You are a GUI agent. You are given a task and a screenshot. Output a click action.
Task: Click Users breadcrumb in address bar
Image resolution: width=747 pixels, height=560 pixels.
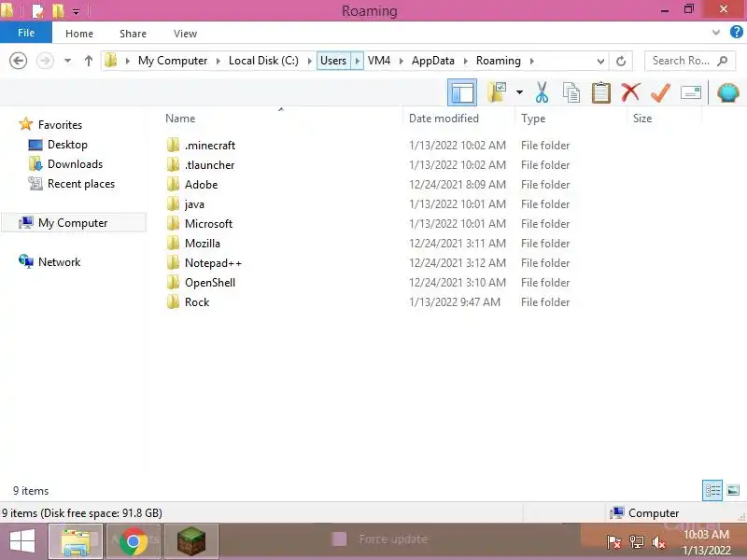pyautogui.click(x=333, y=61)
